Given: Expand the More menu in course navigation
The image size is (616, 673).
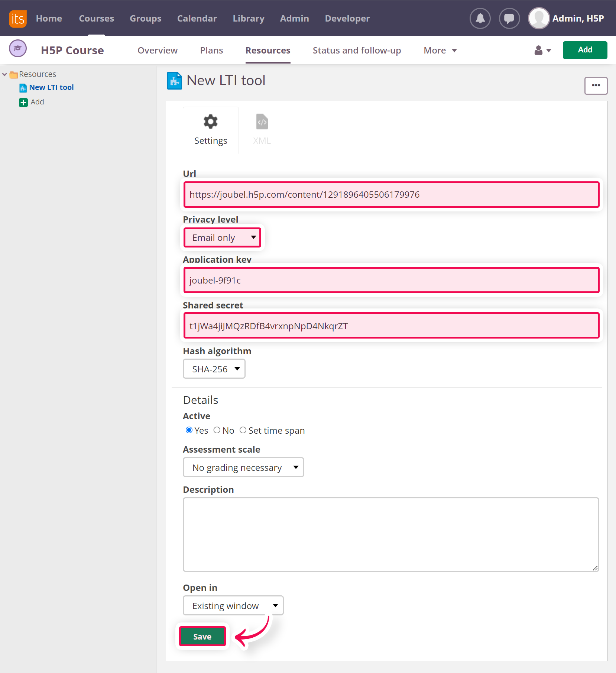Looking at the screenshot, I should pos(440,51).
